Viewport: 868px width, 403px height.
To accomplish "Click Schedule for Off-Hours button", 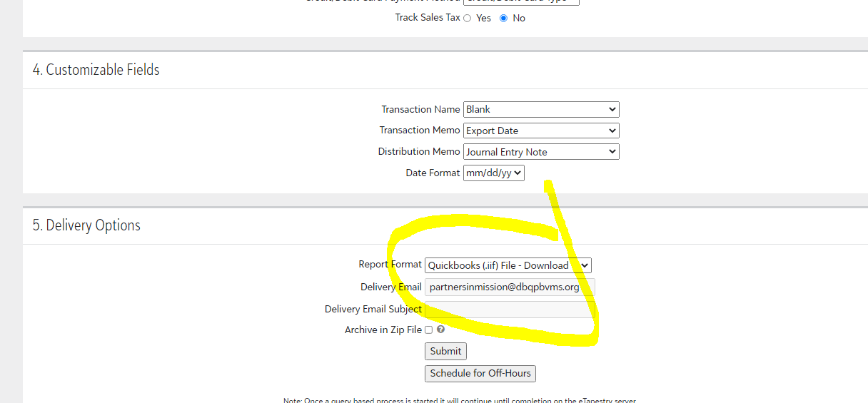I will (x=480, y=373).
